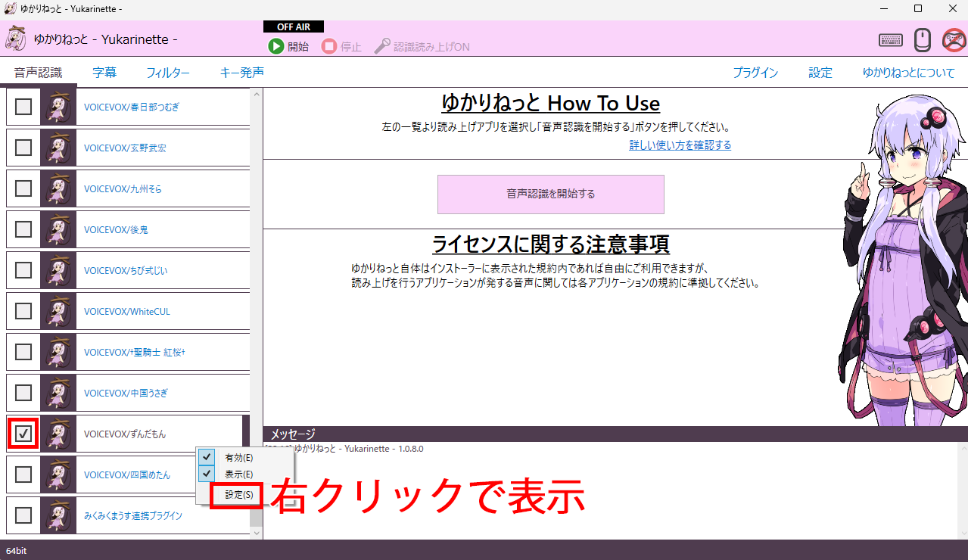Enable checkbox for VOICEVOX/†聖騎士 紅桜†

pos(23,352)
